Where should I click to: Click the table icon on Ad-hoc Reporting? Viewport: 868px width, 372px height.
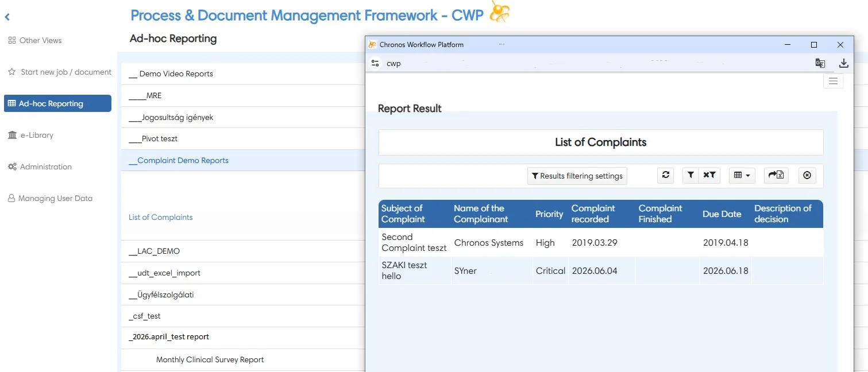11,103
